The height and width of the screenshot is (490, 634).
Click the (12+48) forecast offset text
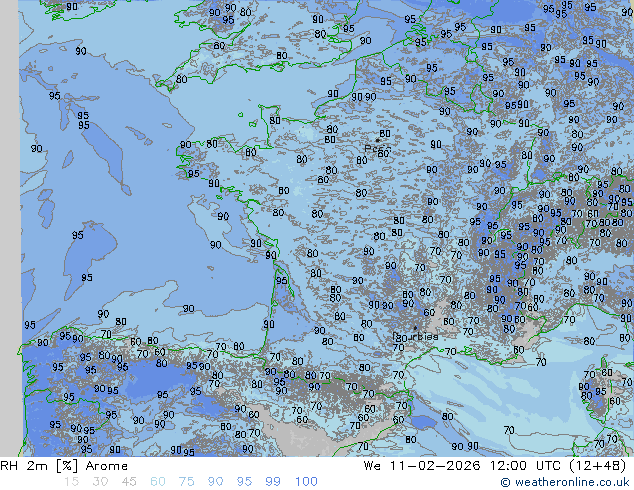click(599, 466)
